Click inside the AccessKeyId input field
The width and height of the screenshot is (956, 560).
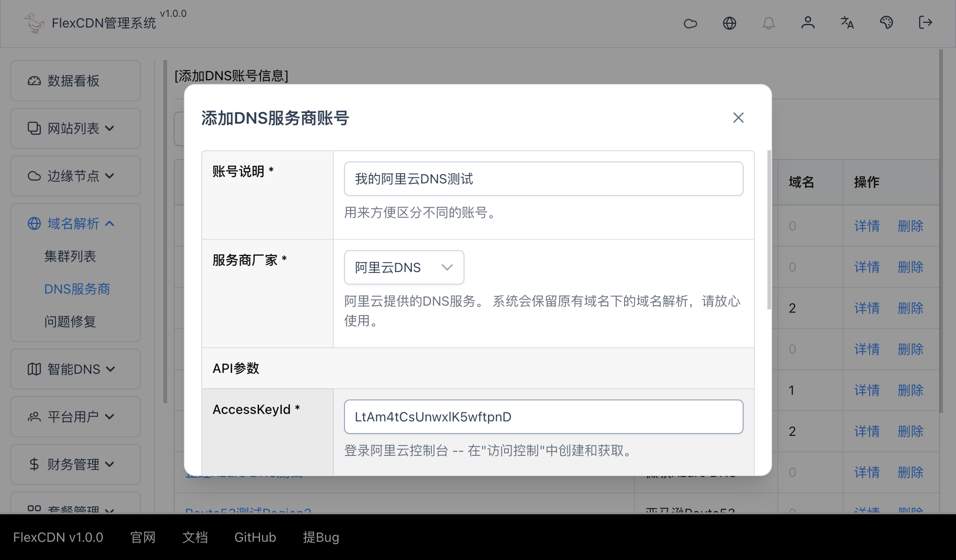point(543,417)
